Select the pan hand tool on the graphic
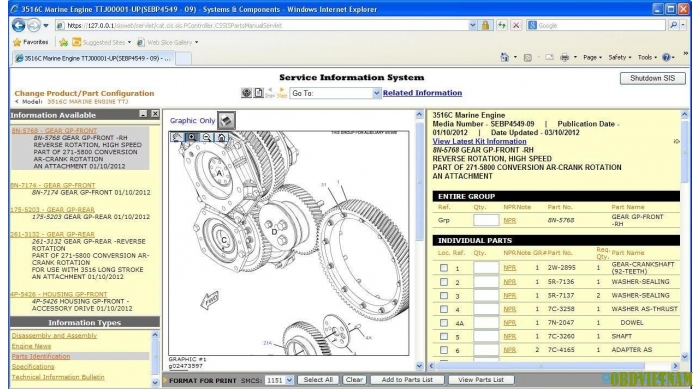 click(x=177, y=137)
